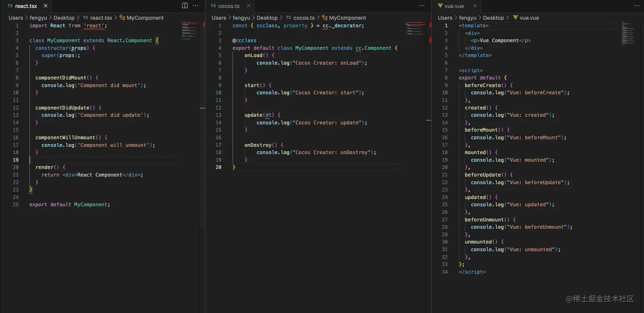The height and width of the screenshot is (313, 644).
Task: Click the render method name in react.tsx
Action: pos(44,167)
